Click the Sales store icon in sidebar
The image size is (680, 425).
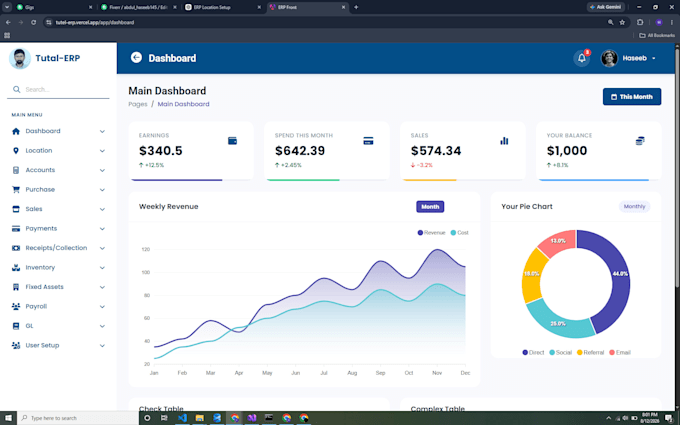point(16,209)
